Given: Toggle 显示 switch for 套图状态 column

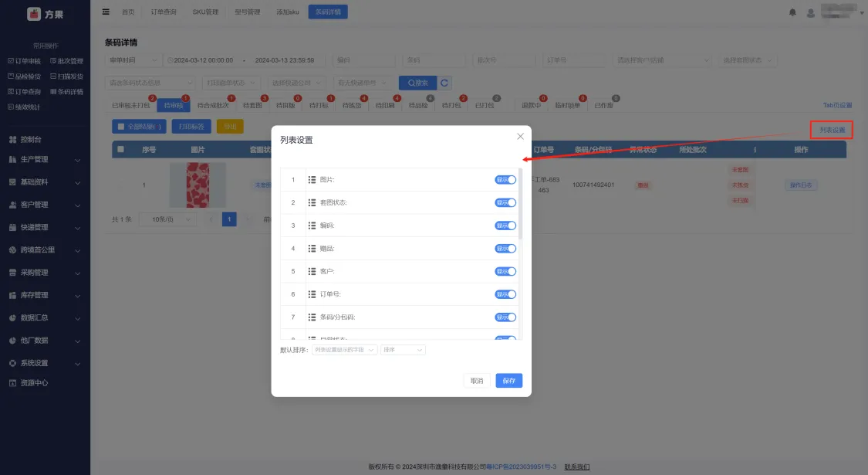Looking at the screenshot, I should tap(505, 202).
